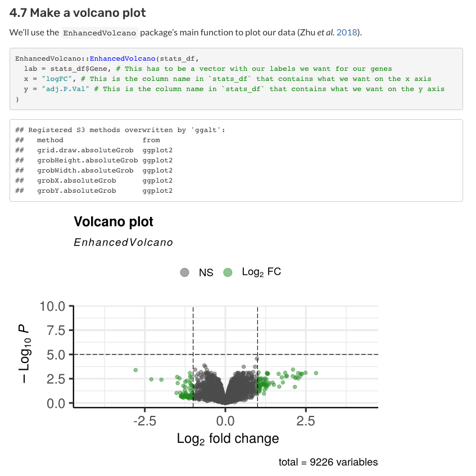Click the '4.7 Make a volcano plot' heading
This screenshot has height=476, width=476.
pyautogui.click(x=78, y=13)
